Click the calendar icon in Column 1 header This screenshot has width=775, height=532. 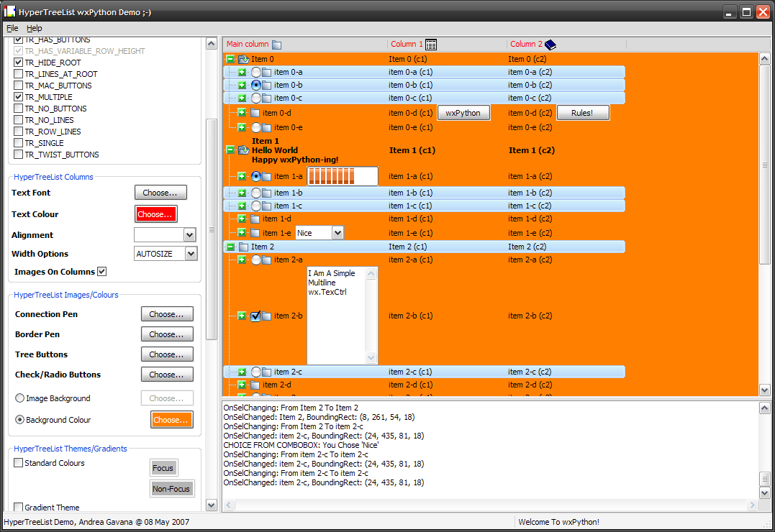431,45
